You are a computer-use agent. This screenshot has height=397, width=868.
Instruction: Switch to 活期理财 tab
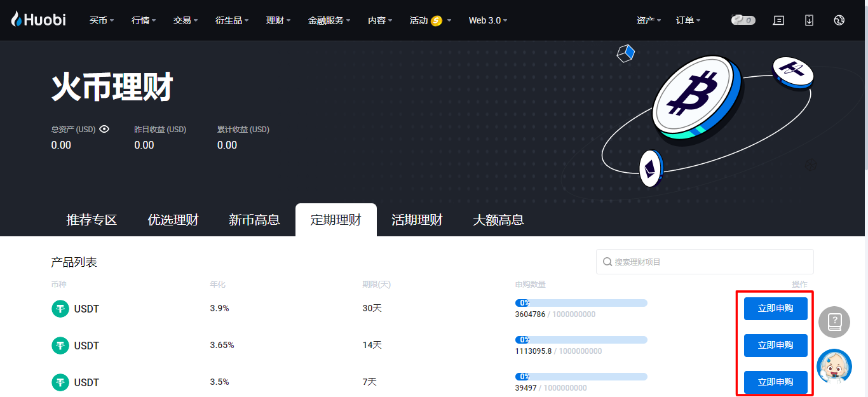click(x=417, y=220)
